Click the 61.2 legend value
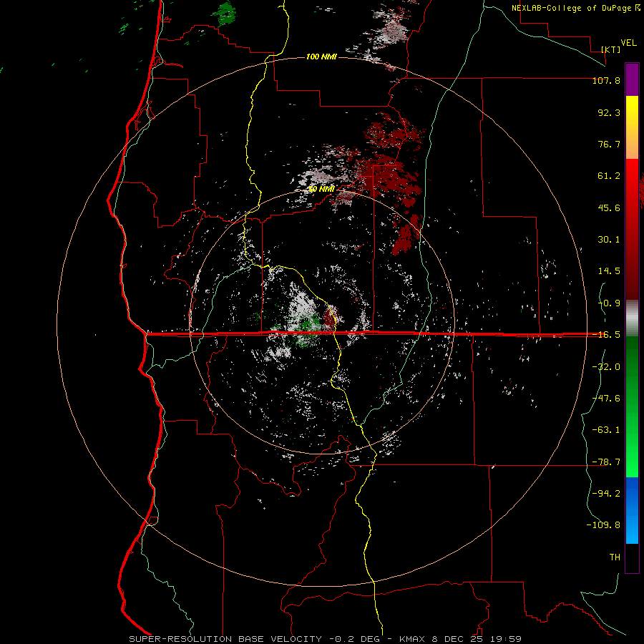 [609, 176]
